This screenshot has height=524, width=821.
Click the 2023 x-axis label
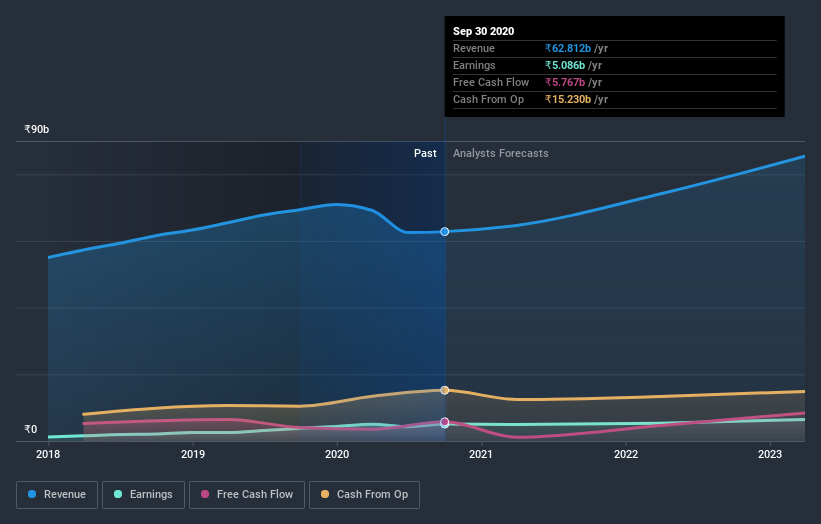pyautogui.click(x=770, y=454)
